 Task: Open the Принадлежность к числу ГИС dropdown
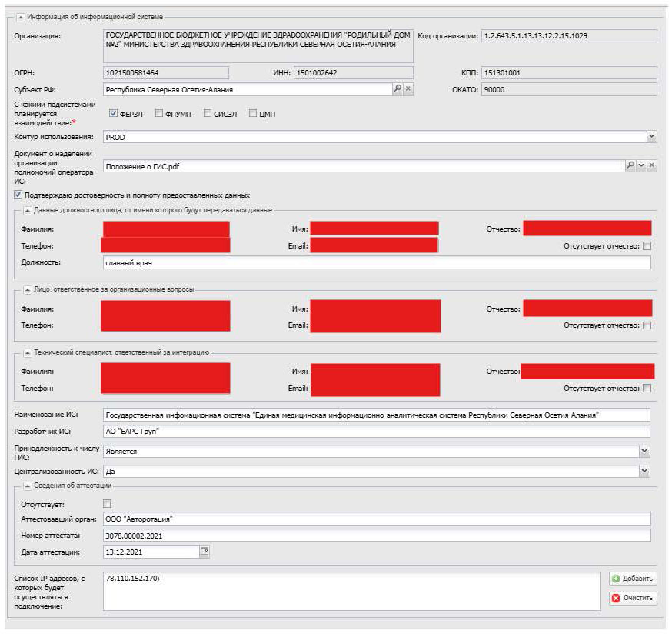click(x=644, y=451)
